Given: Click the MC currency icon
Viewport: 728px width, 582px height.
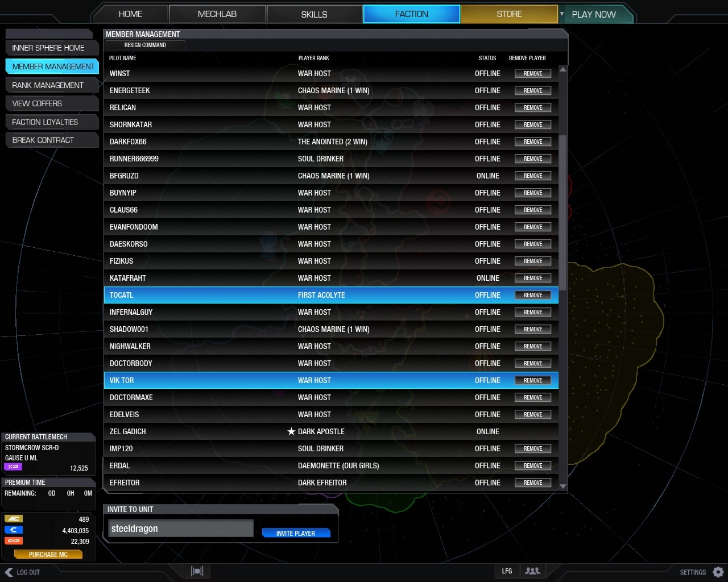Looking at the screenshot, I should tap(13, 519).
